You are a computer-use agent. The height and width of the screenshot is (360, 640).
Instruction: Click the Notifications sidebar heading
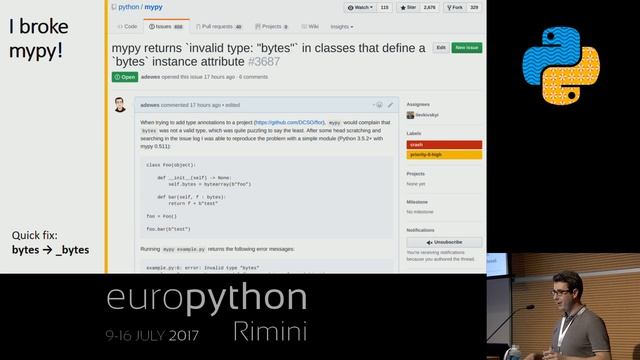tap(420, 230)
